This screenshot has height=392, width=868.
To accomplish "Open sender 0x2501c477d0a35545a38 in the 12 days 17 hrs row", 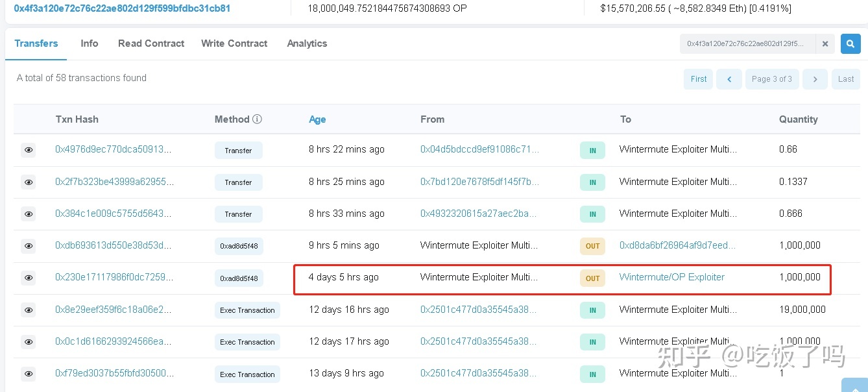I will coord(479,341).
